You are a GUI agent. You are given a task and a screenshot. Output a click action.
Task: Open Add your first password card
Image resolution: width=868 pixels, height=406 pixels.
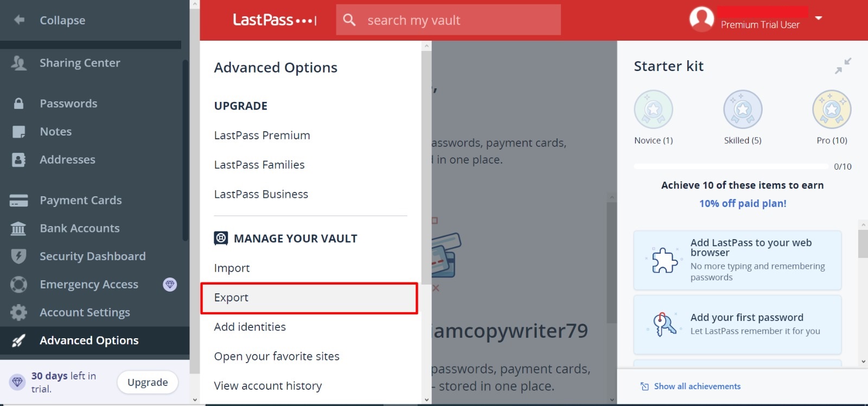737,324
